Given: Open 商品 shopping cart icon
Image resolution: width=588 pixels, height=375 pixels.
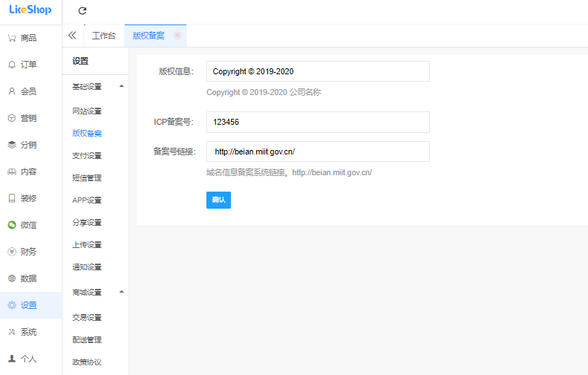Looking at the screenshot, I should [x=12, y=38].
